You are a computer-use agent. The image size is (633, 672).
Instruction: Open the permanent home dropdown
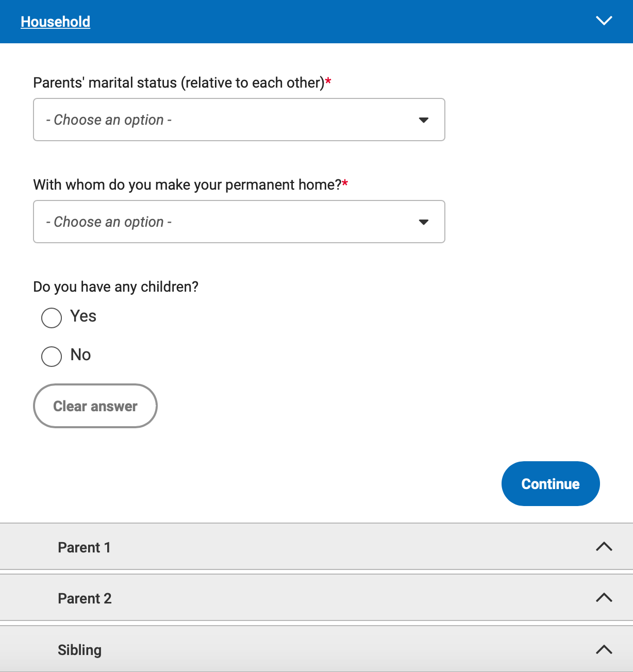point(239,222)
